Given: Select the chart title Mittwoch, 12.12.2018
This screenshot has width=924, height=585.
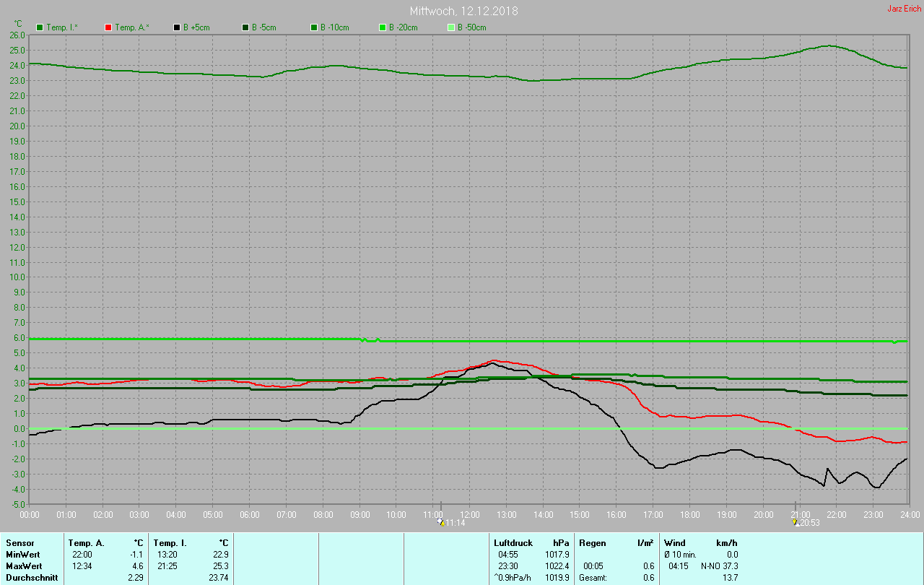Looking at the screenshot, I should [463, 11].
